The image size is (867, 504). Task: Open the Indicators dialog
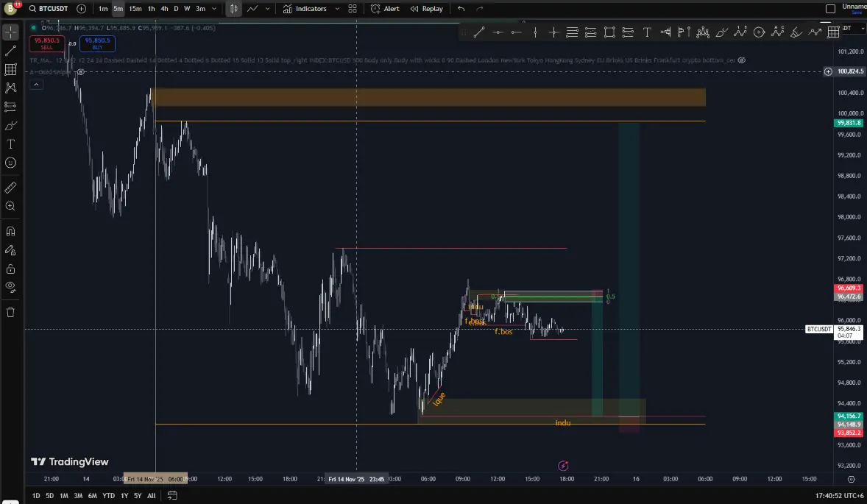coord(305,8)
